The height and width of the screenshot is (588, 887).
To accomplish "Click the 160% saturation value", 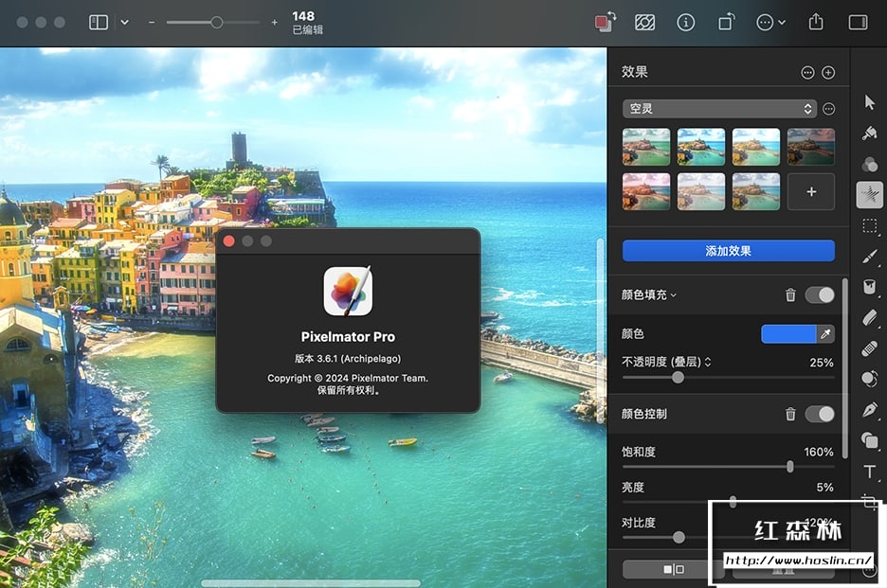I will click(819, 452).
